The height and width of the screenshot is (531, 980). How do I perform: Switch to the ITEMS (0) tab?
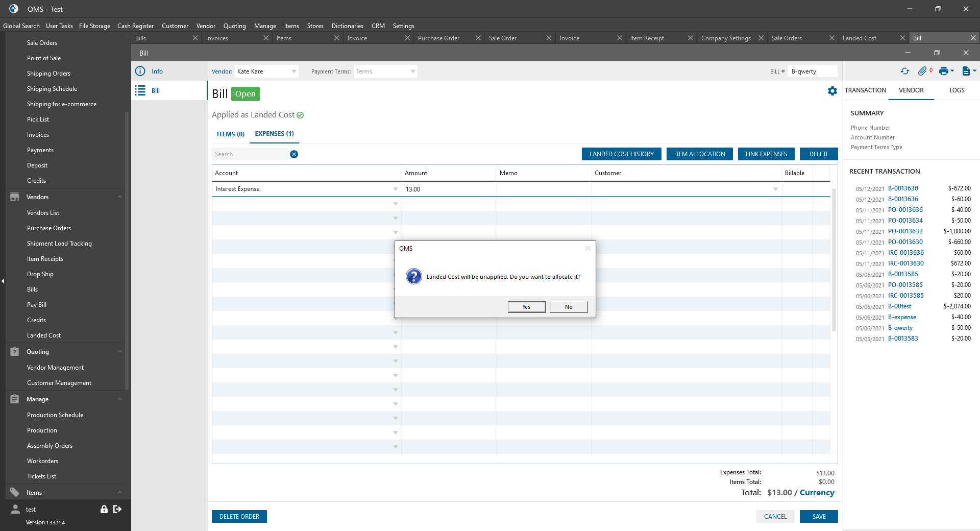pyautogui.click(x=230, y=134)
